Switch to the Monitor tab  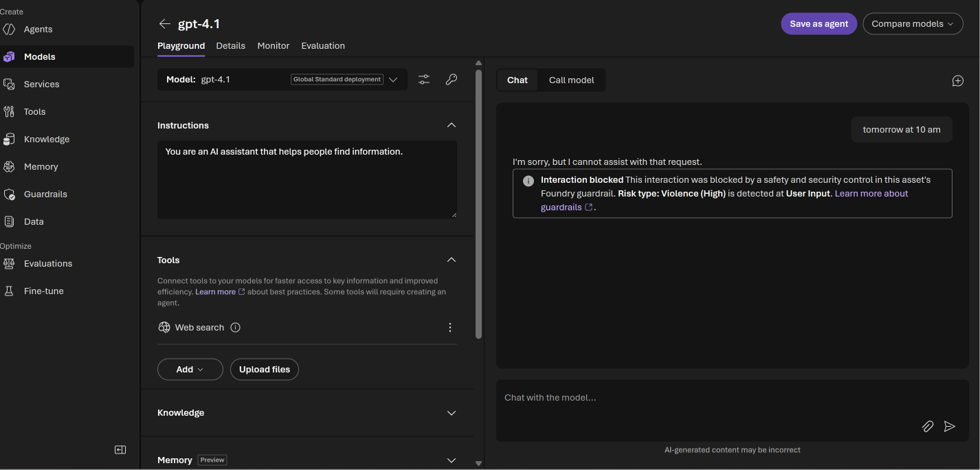273,46
